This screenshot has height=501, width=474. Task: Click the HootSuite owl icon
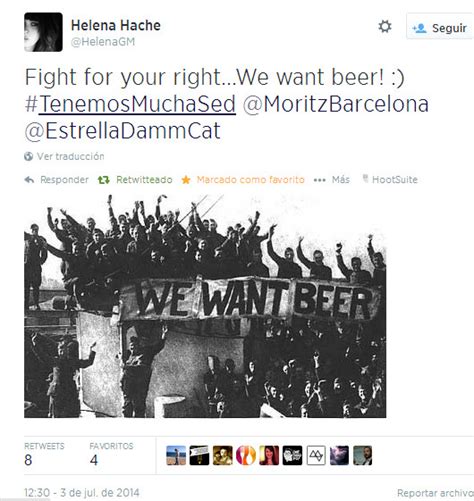click(x=365, y=179)
